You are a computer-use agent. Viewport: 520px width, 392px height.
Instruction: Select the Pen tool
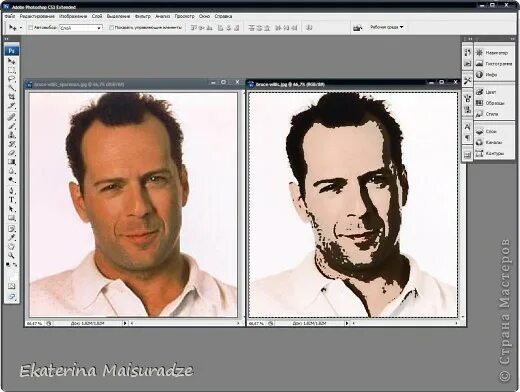point(12,191)
